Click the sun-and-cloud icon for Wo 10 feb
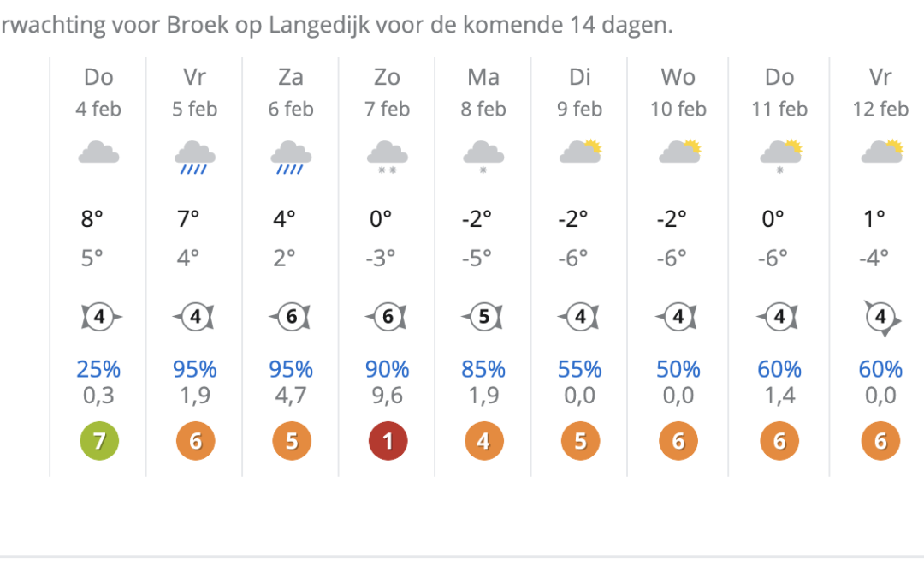Screen dimensions: 924x578 677,150
